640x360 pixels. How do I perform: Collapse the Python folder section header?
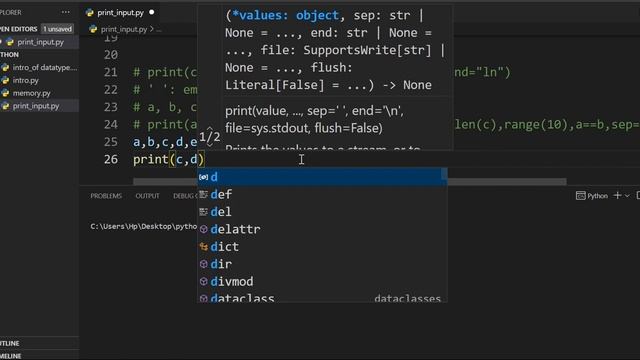[x=9, y=55]
